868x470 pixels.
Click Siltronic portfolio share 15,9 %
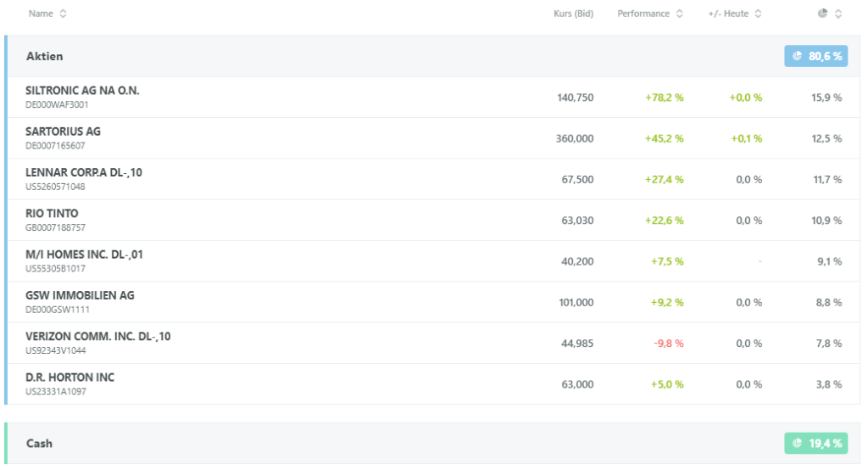826,98
